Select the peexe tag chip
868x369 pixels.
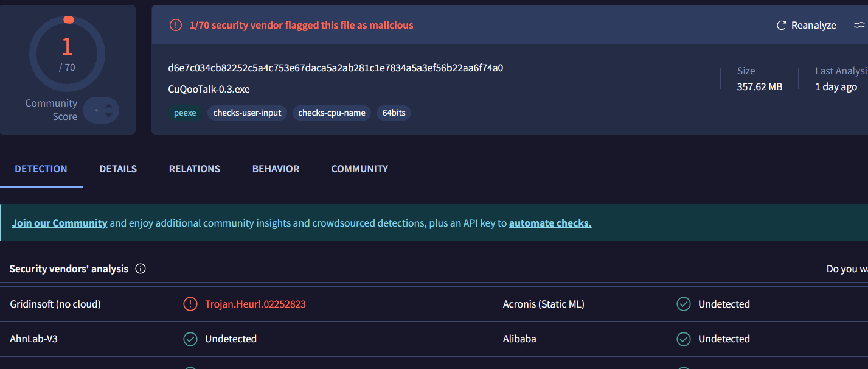[185, 113]
